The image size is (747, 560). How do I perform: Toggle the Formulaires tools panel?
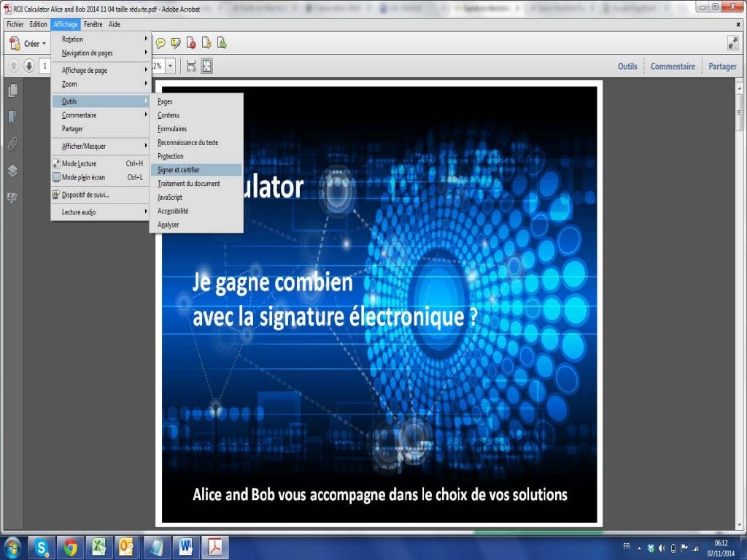(196, 128)
